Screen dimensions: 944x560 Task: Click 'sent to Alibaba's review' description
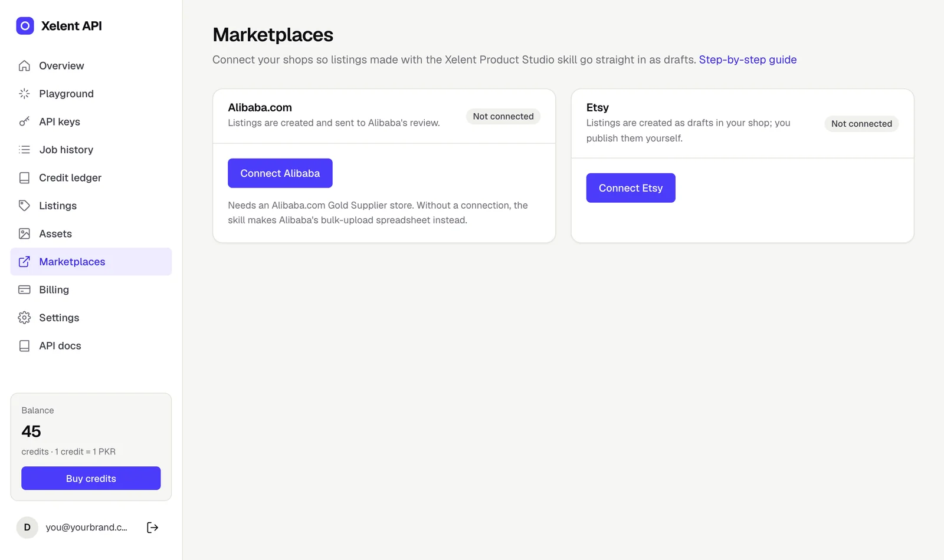click(334, 123)
